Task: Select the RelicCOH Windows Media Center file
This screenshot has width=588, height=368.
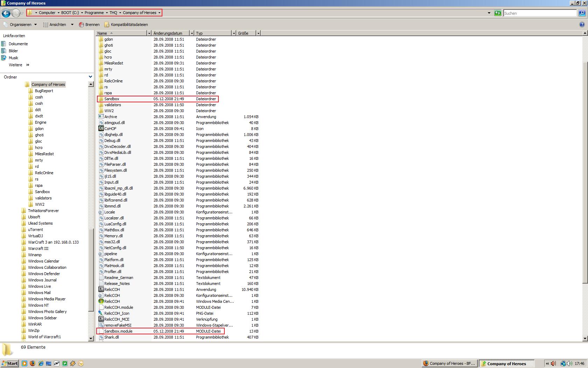Action: [x=178, y=301]
